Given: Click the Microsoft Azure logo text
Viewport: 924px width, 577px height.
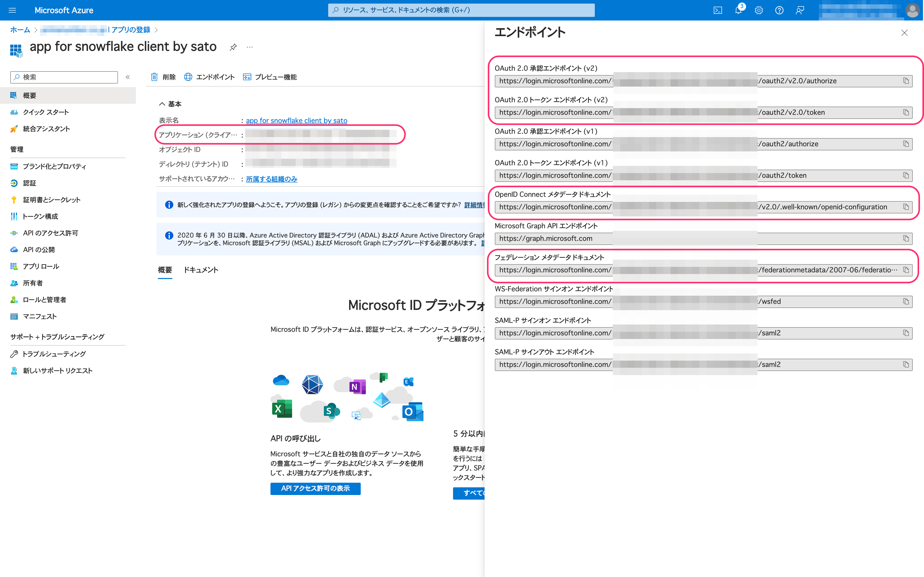Looking at the screenshot, I should coord(64,10).
